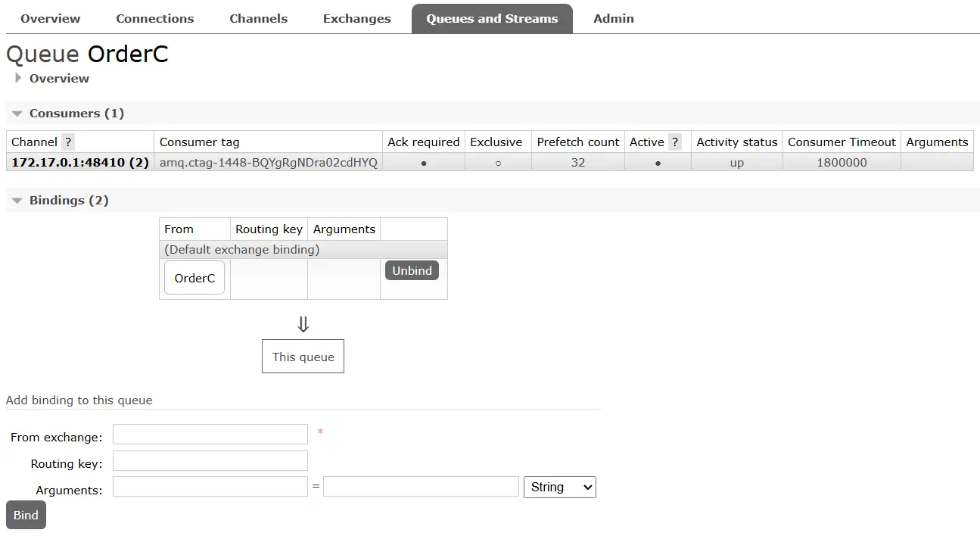Click the Active column help icon

[x=674, y=142]
